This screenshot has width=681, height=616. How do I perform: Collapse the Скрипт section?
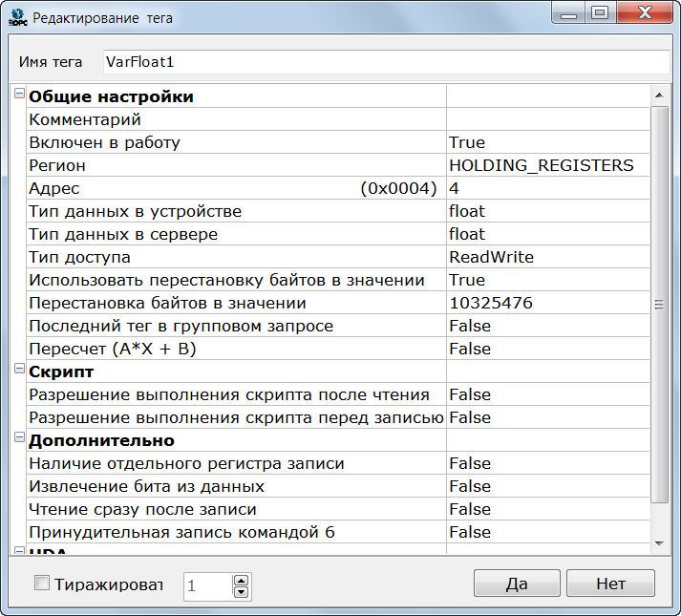click(x=19, y=370)
